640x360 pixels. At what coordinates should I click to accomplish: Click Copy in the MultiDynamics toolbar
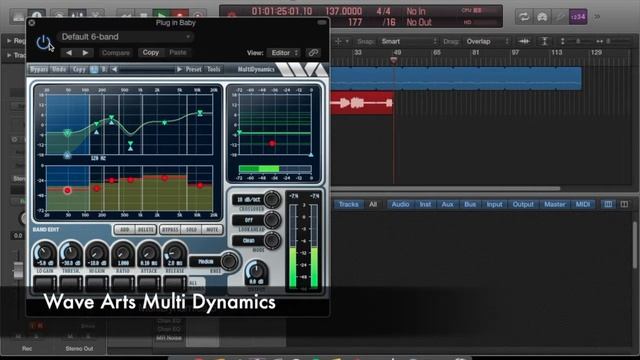point(79,69)
